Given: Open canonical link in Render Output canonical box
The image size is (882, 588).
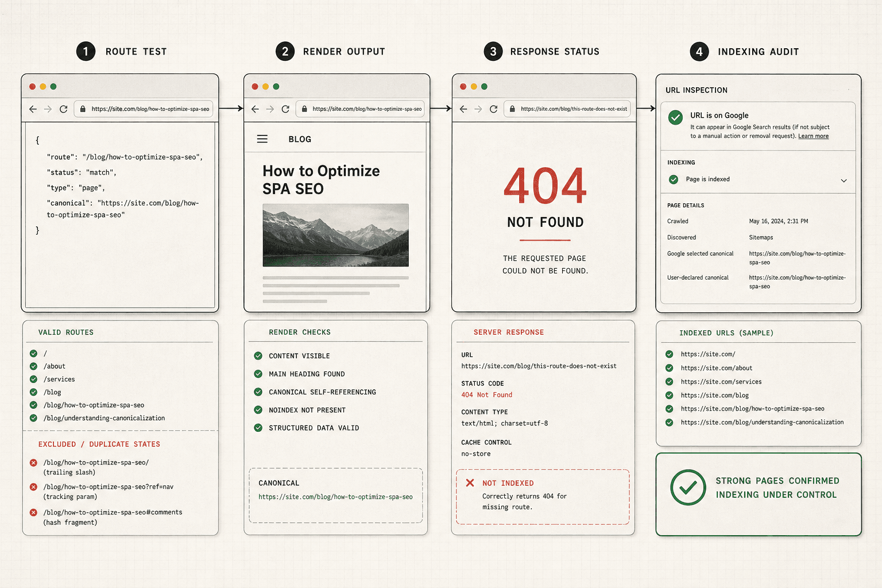Looking at the screenshot, I should [x=335, y=497].
